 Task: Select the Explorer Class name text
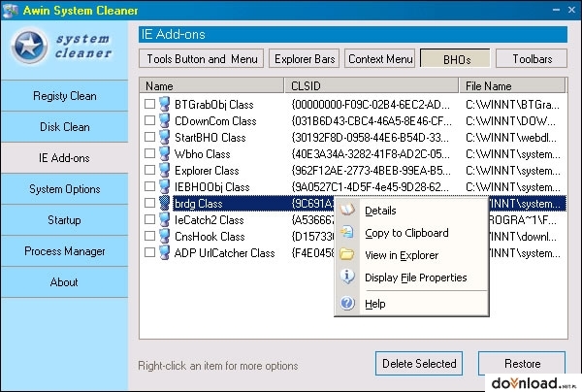coord(207,171)
